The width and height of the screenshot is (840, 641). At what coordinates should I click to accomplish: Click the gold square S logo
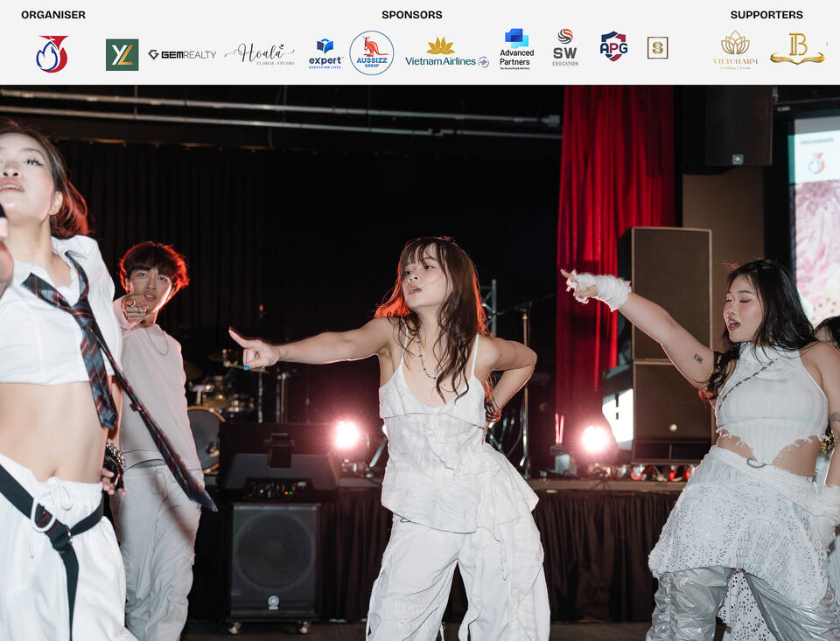pos(657,48)
